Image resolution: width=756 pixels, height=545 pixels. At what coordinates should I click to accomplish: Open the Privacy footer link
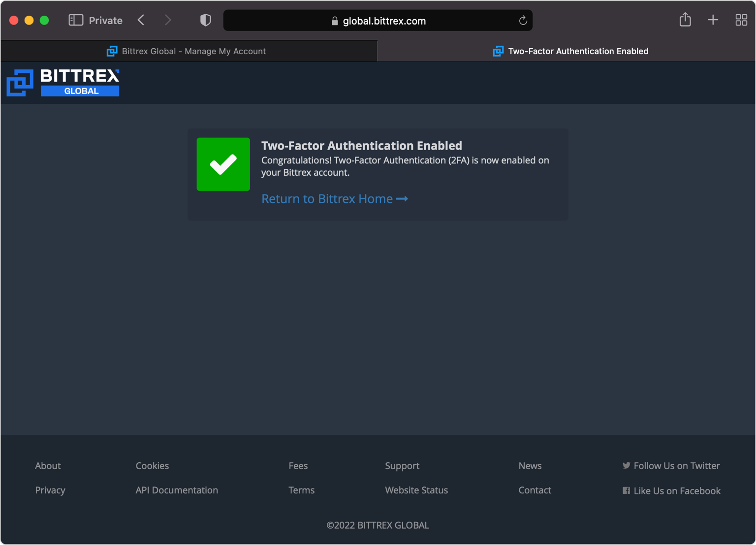(50, 490)
